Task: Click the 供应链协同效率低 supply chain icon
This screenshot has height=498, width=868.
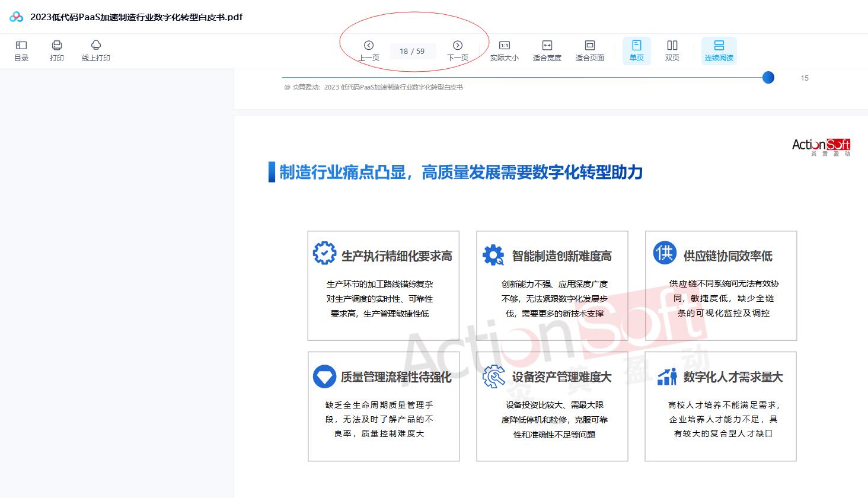Action: tap(665, 253)
